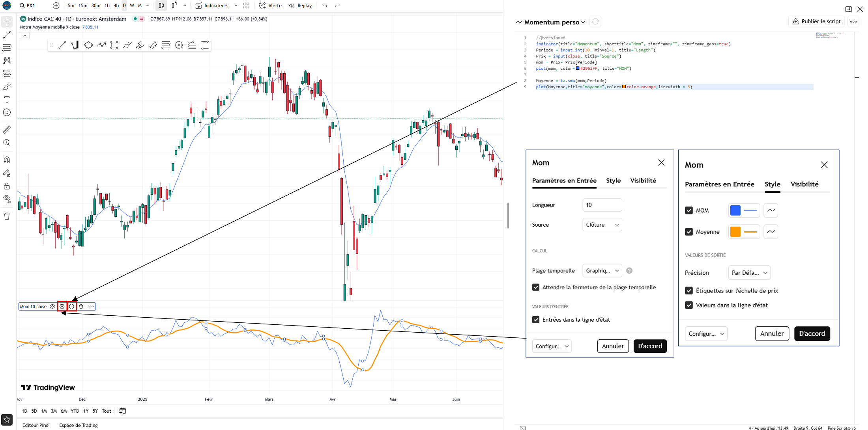Image resolution: width=868 pixels, height=430 pixels.
Task: Select the text tool in left sidebar
Action: [x=7, y=99]
